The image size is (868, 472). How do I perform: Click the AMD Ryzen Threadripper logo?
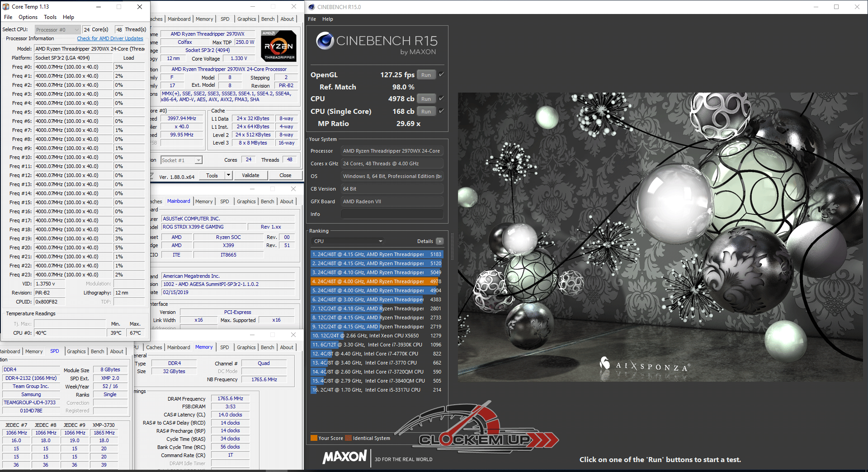coord(279,46)
